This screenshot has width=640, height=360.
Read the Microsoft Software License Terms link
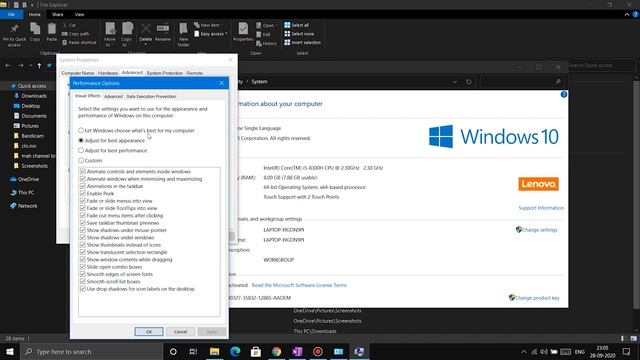(299, 285)
